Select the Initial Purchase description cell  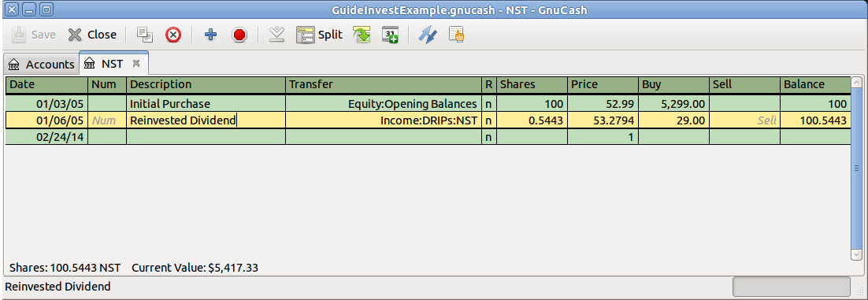tap(206, 103)
